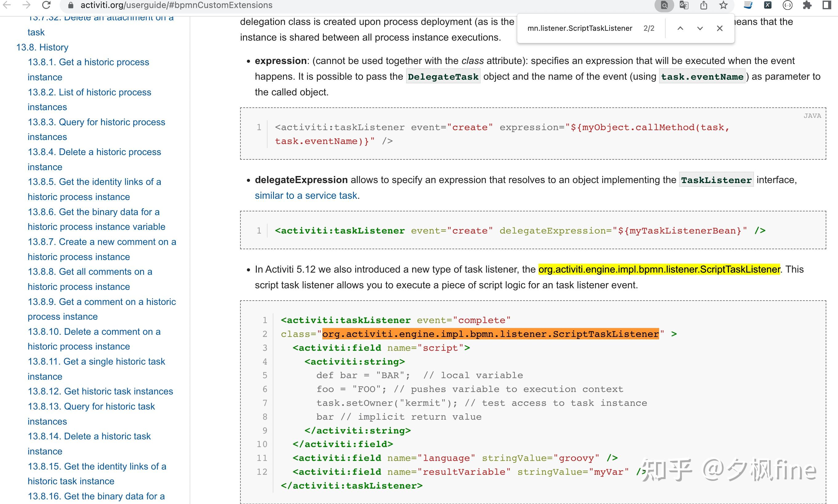Click the find bar search text field
This screenshot has width=838, height=504.
tap(579, 28)
